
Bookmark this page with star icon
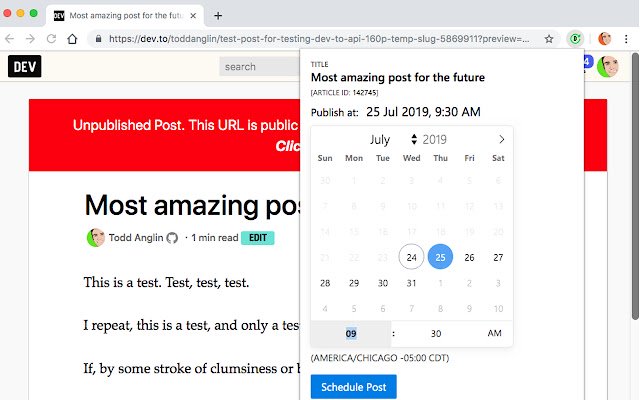[549, 39]
